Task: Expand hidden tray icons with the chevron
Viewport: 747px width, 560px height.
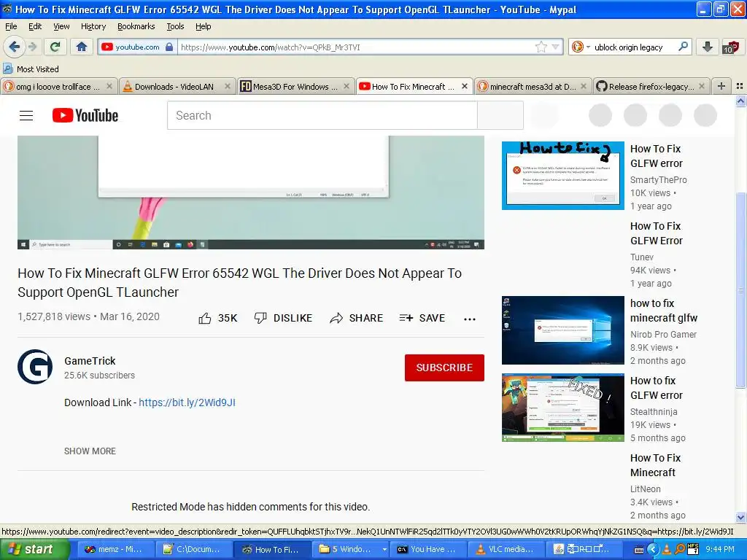Action: click(x=653, y=550)
